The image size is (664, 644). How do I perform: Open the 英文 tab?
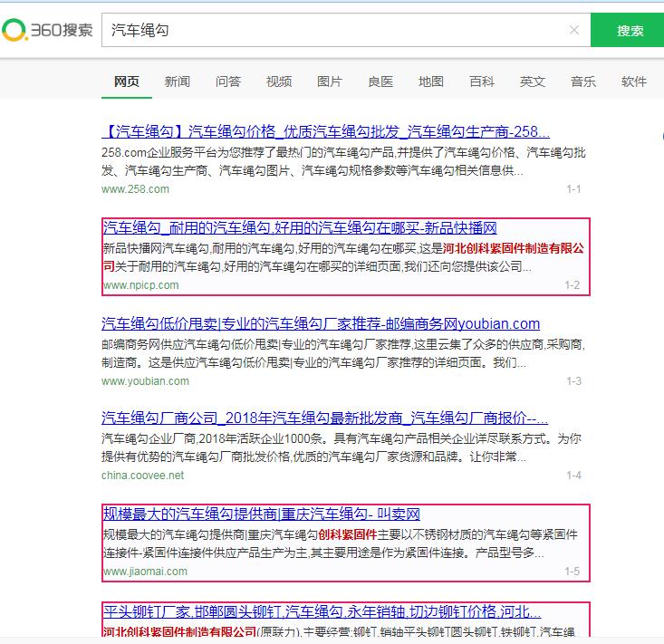[533, 82]
